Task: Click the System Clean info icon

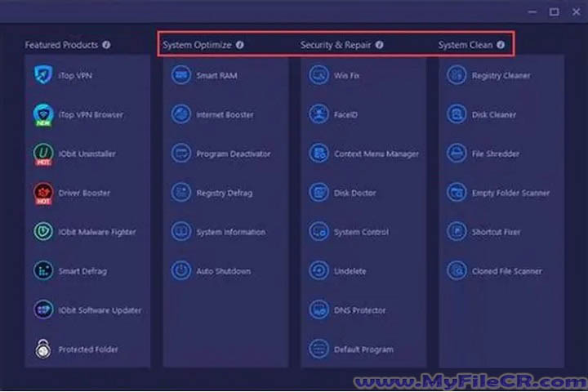Action: point(501,45)
